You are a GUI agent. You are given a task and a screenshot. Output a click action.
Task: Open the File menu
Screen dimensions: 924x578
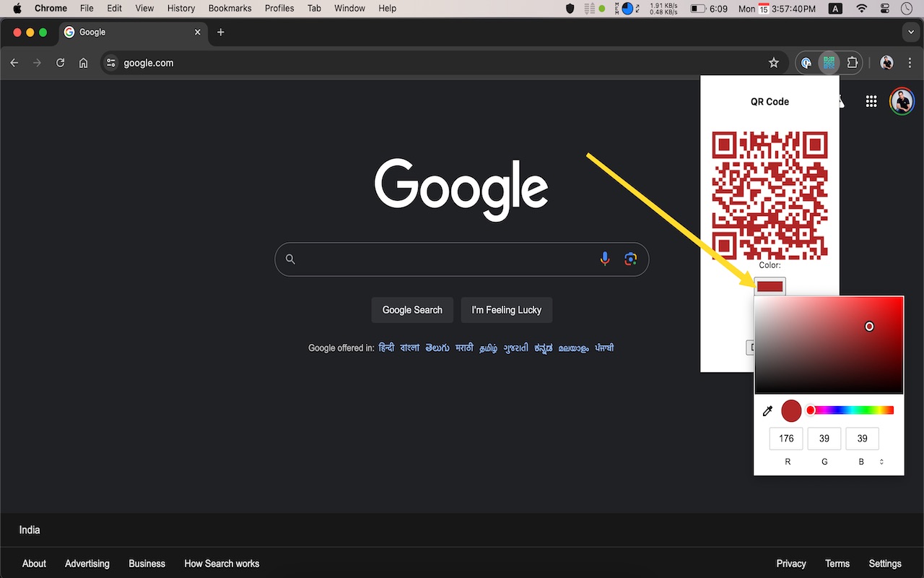[x=87, y=9]
